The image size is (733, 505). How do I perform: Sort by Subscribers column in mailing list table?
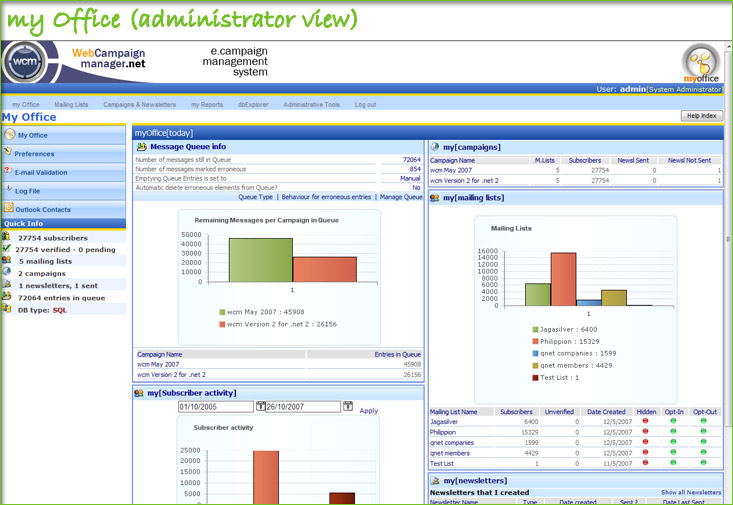coord(516,412)
